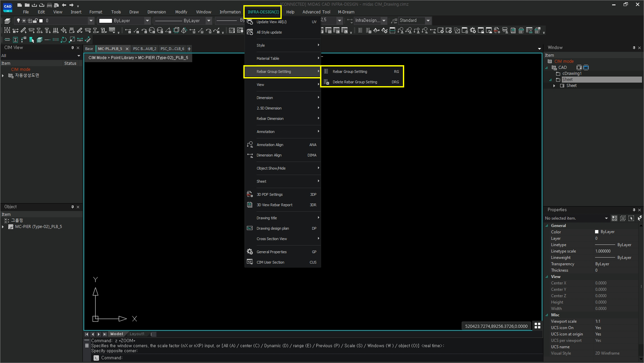Click the rotate arrow icon in third toolbar row
644x363 pixels.
click(63, 40)
